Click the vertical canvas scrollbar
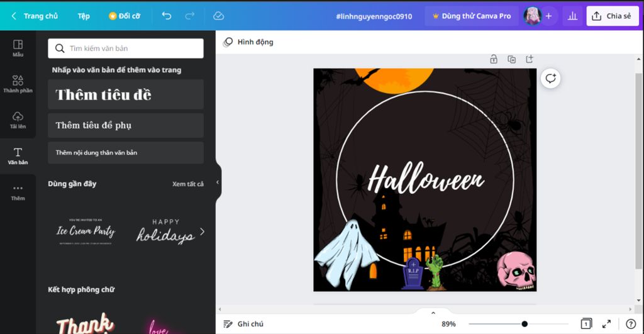This screenshot has width=644, height=334. pos(638,171)
